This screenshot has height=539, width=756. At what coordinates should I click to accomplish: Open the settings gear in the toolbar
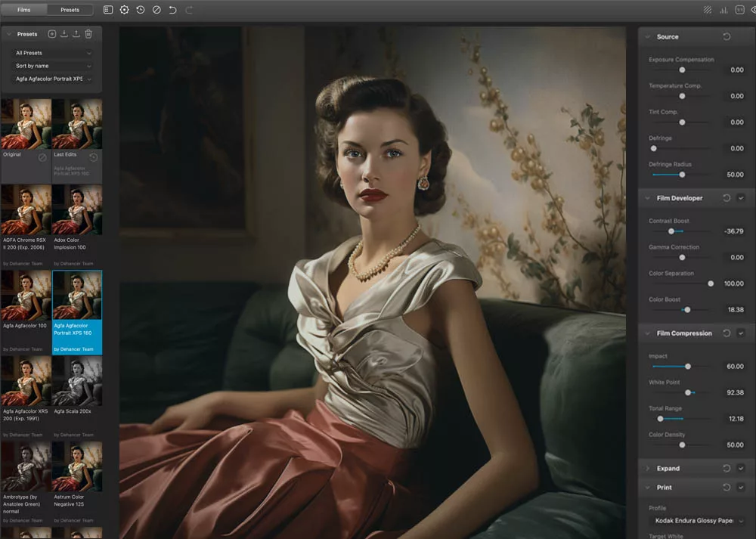tap(124, 10)
